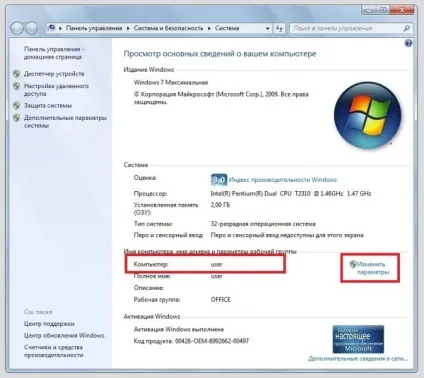The width and height of the screenshot is (424, 378).
Task: Click Изменить параметры link
Action: pos(373,268)
